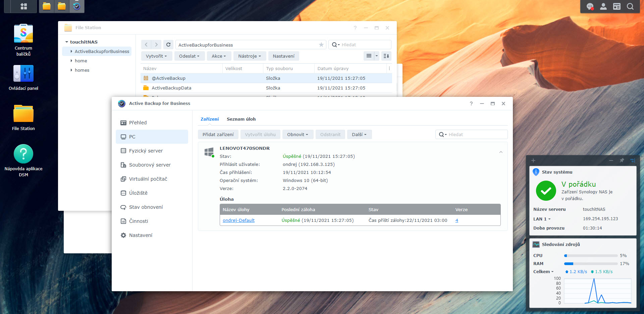This screenshot has height=314, width=644.
Task: Open Ovládací panel desktop icon
Action: tap(23, 74)
